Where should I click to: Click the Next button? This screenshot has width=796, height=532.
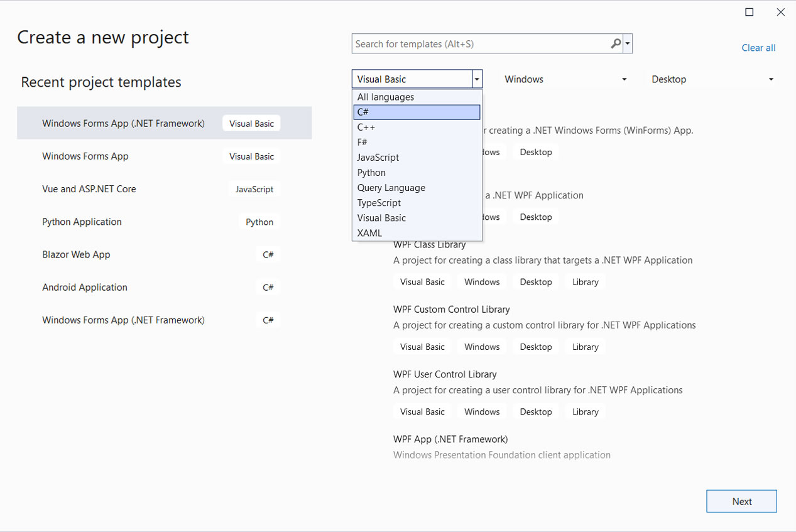coord(741,501)
